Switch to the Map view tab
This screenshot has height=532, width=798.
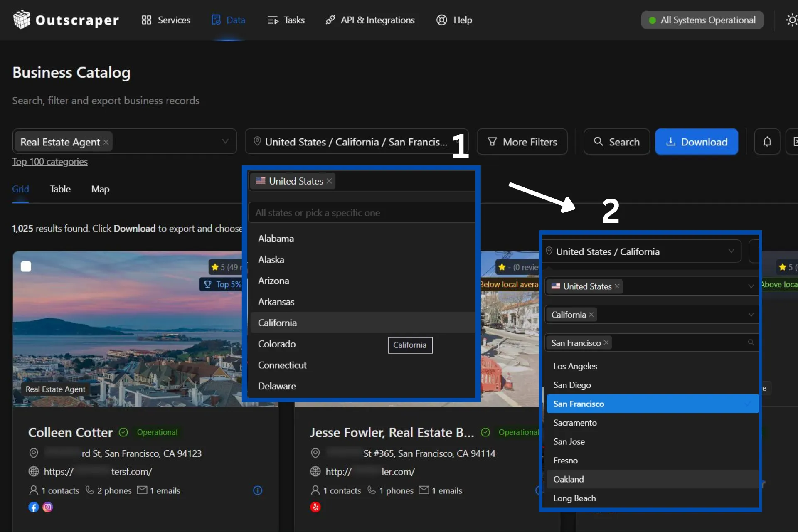100,189
